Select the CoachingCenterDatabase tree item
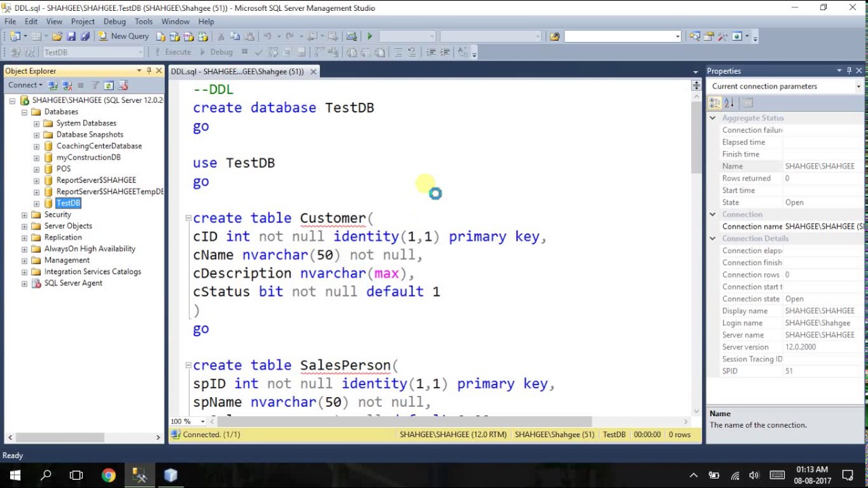 pos(99,146)
